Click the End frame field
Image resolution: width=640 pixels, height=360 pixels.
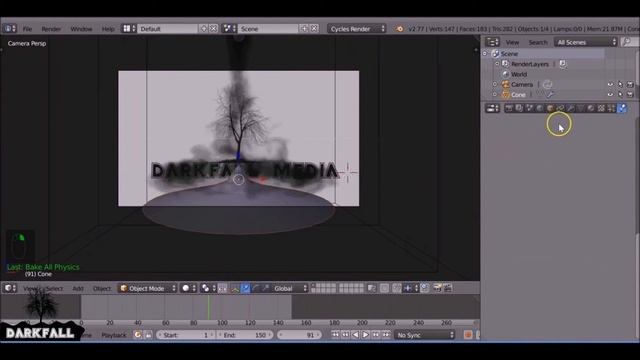tap(245, 335)
